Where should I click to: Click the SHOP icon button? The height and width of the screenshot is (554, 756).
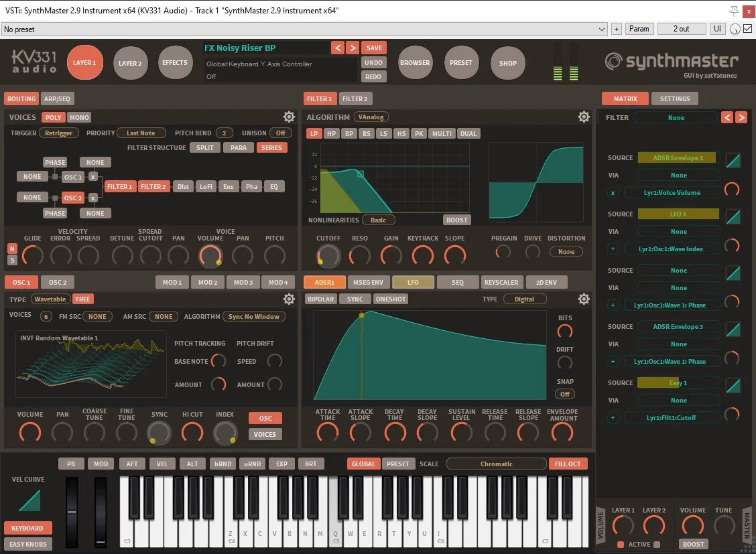click(507, 63)
